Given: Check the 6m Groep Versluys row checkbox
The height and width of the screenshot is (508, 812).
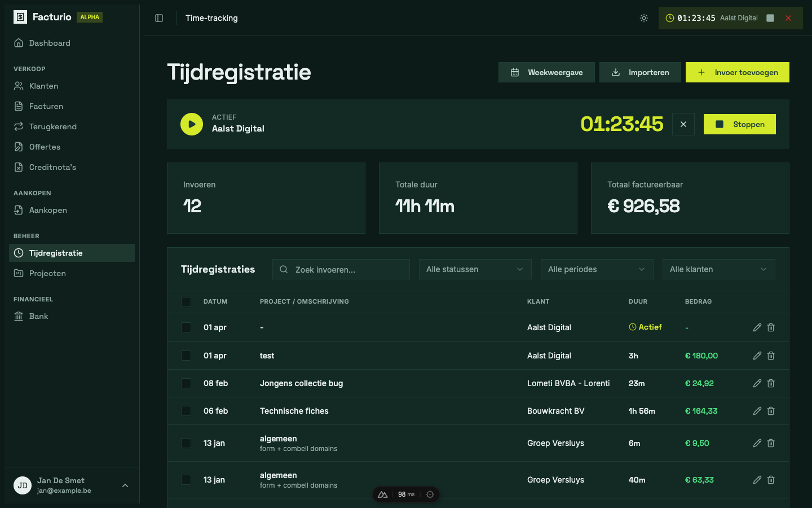Looking at the screenshot, I should pos(186,443).
